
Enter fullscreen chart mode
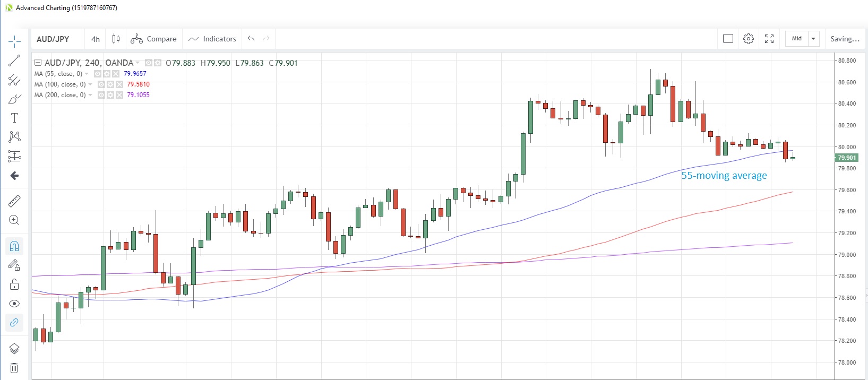769,39
